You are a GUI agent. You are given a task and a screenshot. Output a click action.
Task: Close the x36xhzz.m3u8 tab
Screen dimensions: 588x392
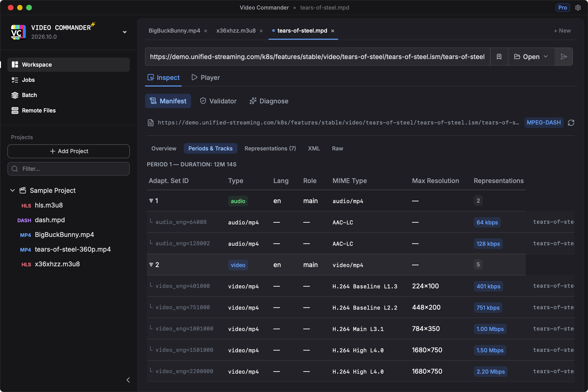pyautogui.click(x=261, y=31)
